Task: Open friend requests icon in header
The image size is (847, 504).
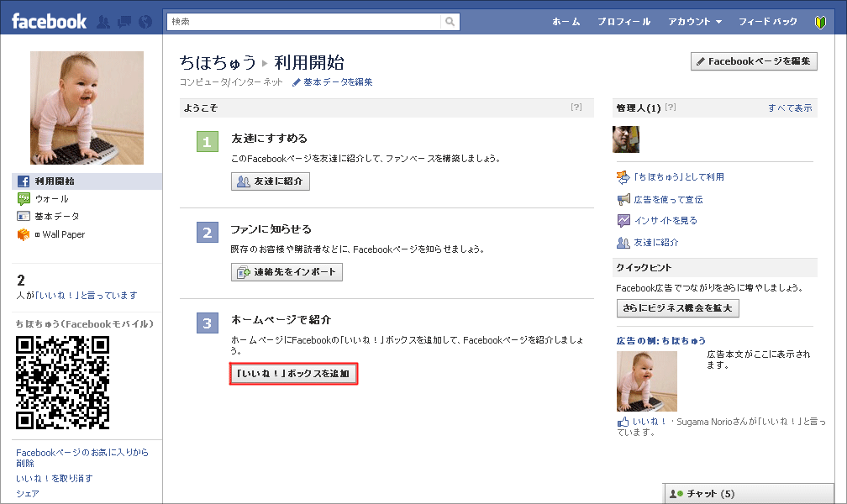Action: click(103, 22)
